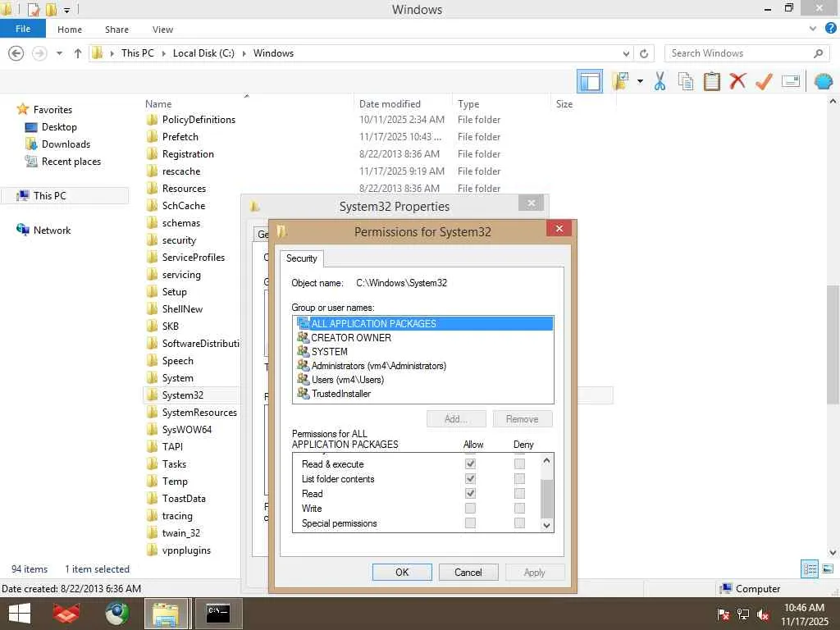Screen dimensions: 840x630
Task: Open Command Prompt from the taskbar
Action: 218,614
